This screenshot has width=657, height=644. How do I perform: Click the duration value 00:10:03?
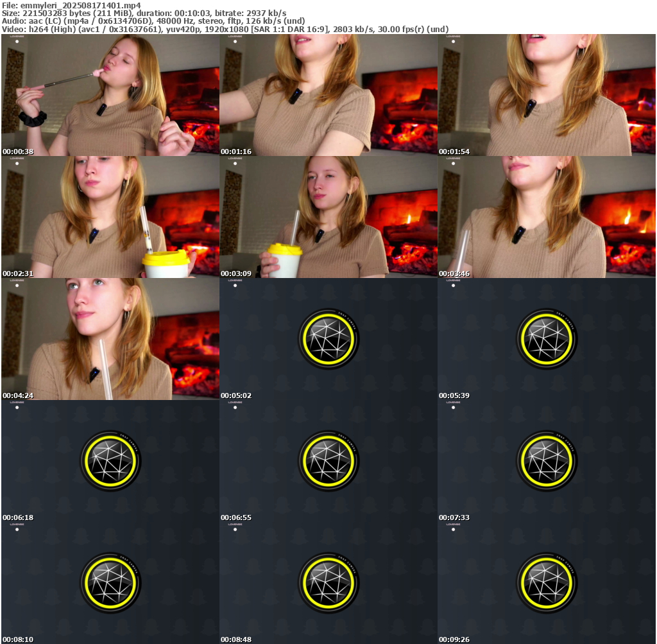point(193,13)
